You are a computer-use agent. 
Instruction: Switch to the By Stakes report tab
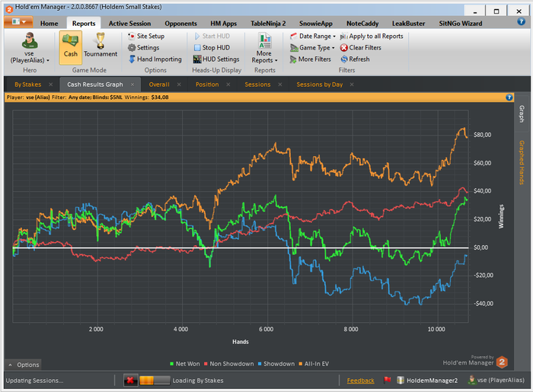(28, 84)
